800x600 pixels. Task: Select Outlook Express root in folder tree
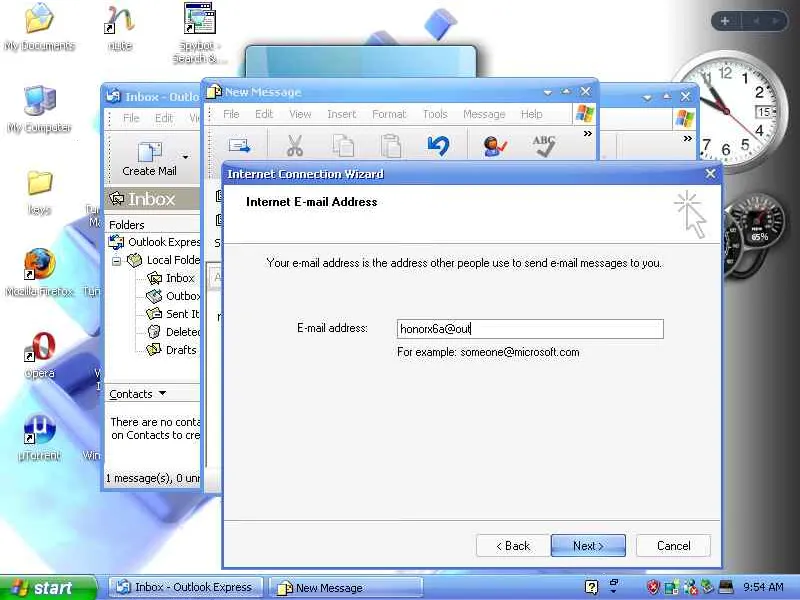click(x=155, y=242)
